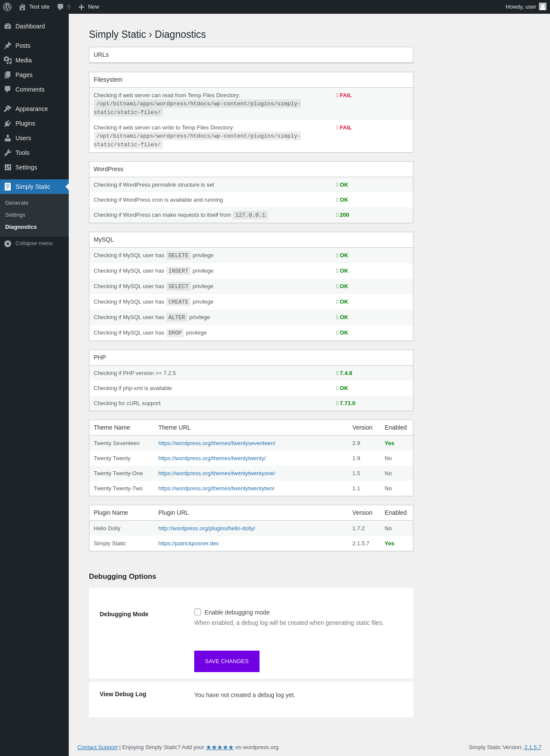The image size is (550, 756).
Task: Click the 127.0.0.1 code value
Action: 250,215
